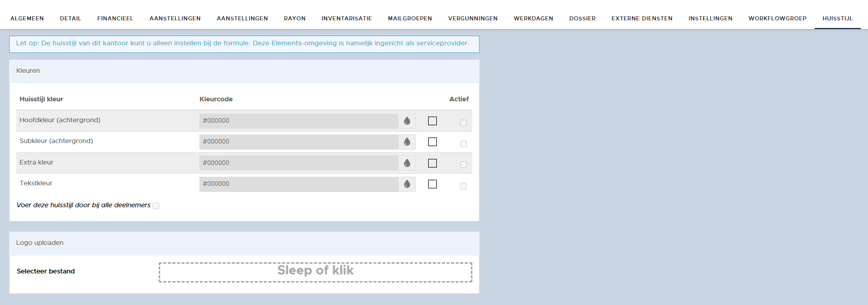868x305 pixels.
Task: Click the 'Sleep of klik' upload area
Action: click(x=315, y=272)
